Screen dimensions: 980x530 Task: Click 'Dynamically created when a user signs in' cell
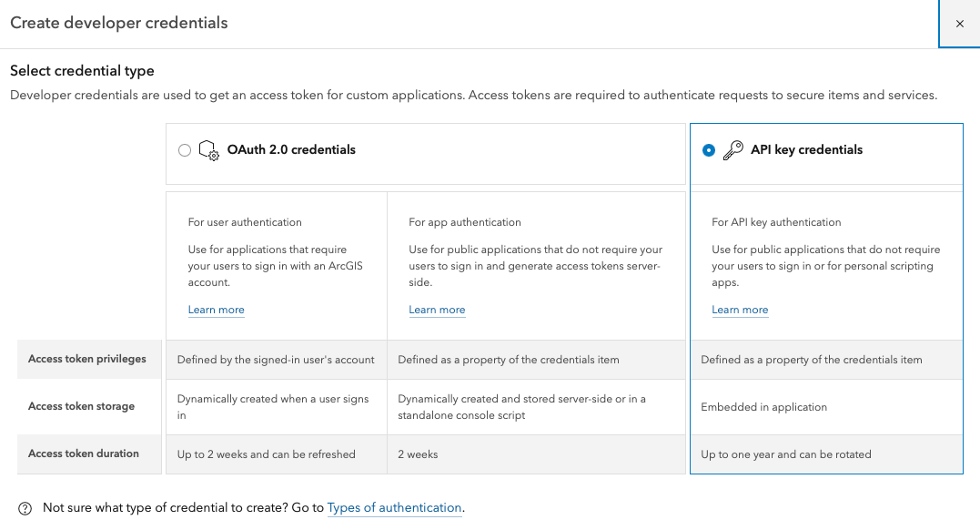click(276, 407)
